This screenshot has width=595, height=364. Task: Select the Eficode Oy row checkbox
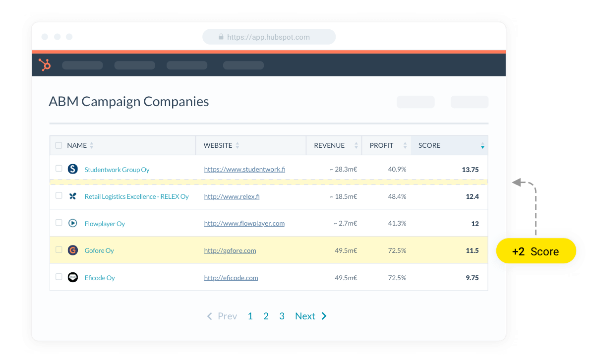click(59, 277)
